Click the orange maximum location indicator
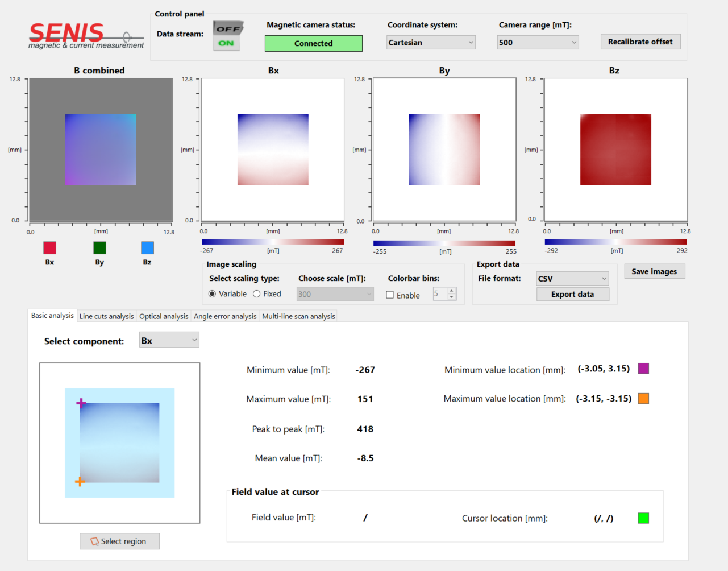This screenshot has height=571, width=728. click(x=643, y=398)
